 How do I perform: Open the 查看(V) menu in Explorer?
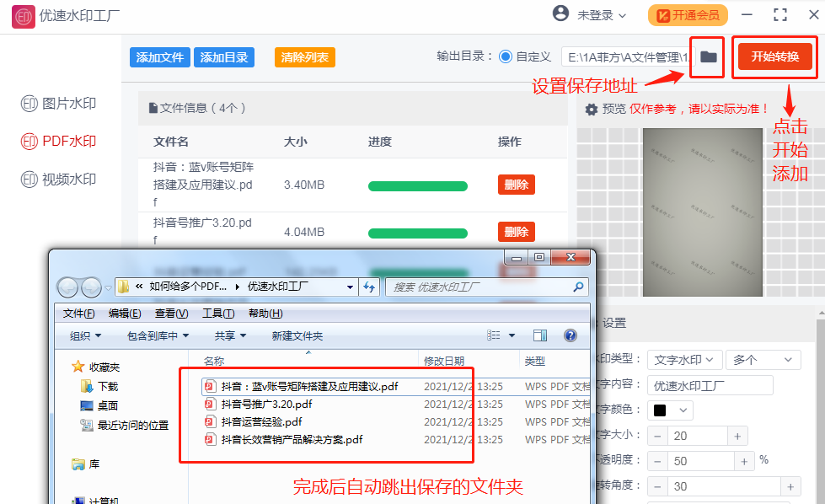172,314
